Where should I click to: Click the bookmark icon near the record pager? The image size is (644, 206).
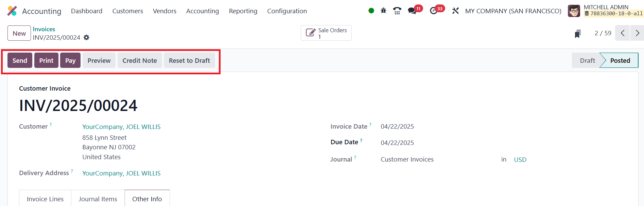tap(578, 34)
